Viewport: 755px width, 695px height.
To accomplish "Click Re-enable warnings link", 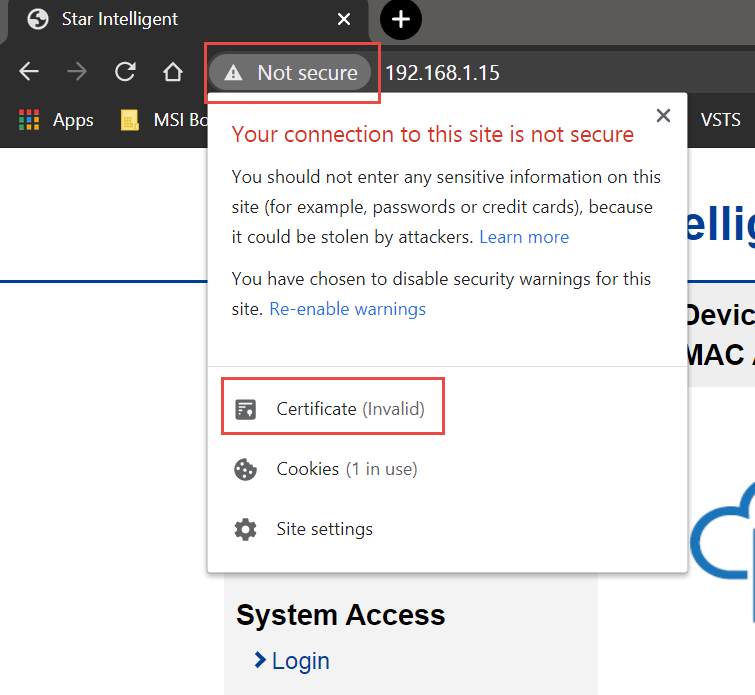I will click(x=347, y=309).
